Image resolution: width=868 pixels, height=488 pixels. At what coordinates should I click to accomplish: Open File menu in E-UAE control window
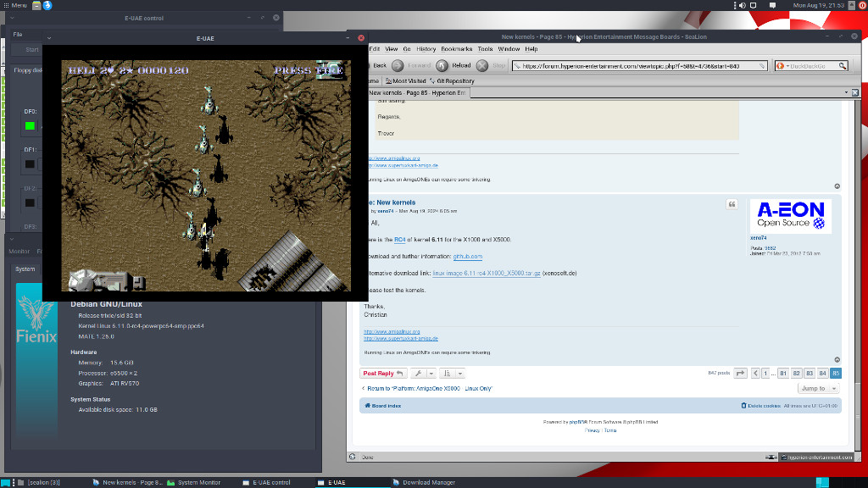pos(18,34)
